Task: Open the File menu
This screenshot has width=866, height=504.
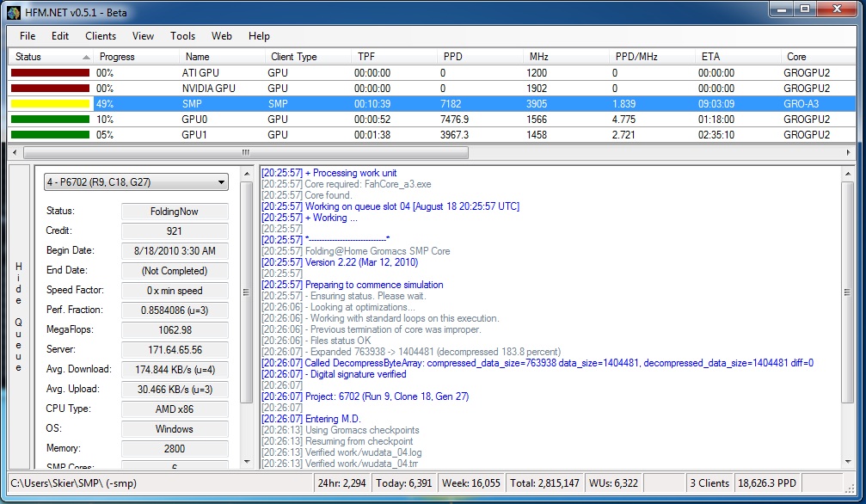Action: pos(28,36)
